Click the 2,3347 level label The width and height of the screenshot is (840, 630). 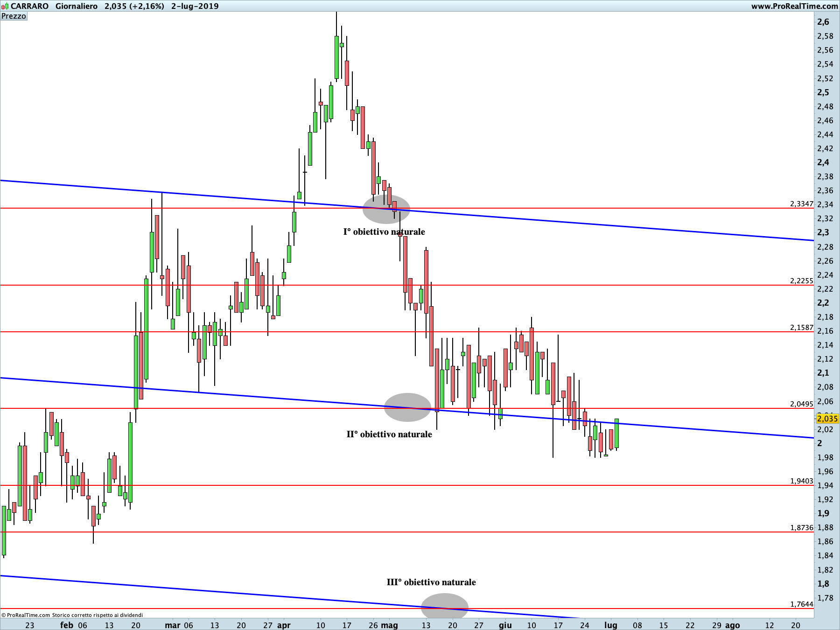tap(801, 204)
